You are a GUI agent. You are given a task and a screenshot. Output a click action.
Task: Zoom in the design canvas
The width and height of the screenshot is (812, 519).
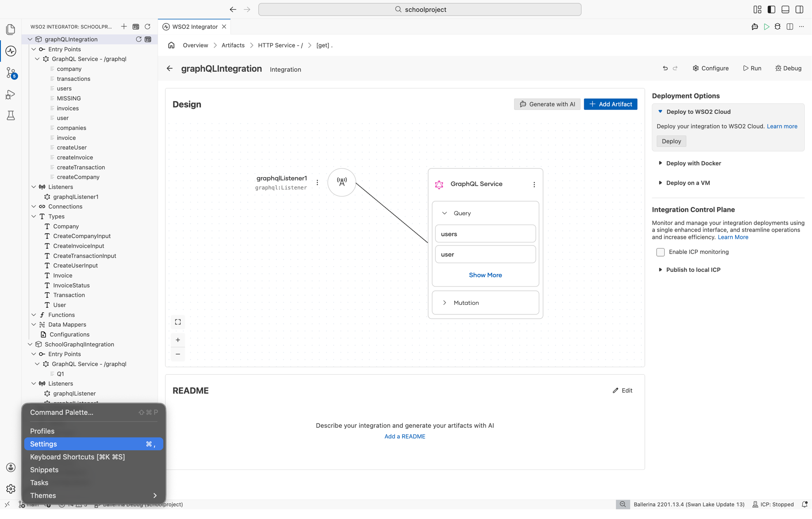tap(178, 340)
